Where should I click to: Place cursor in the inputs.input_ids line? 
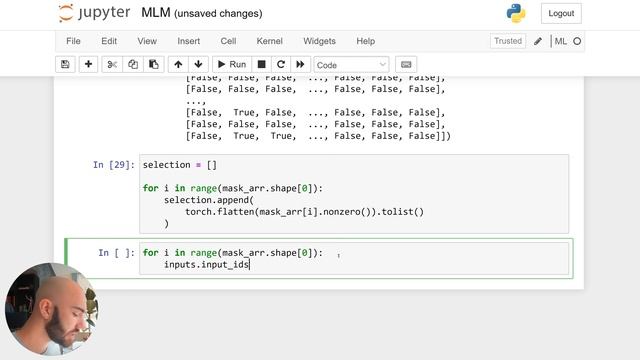[207, 264]
